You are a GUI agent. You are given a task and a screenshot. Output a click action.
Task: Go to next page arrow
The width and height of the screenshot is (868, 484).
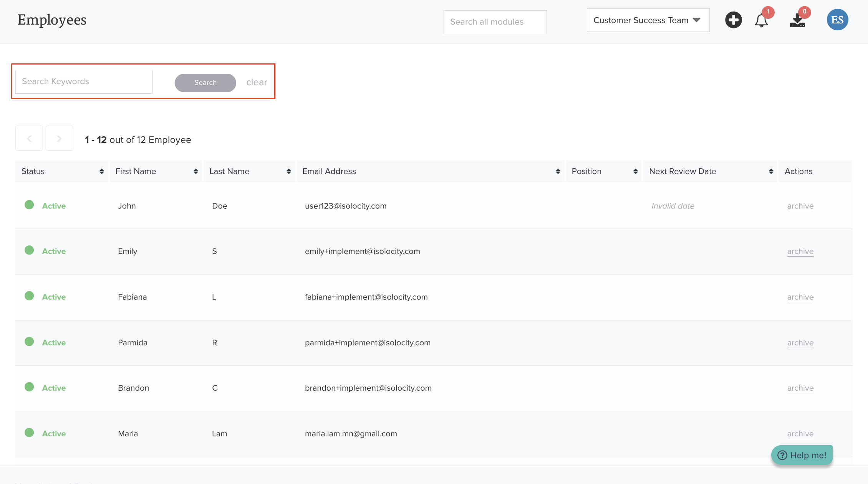(59, 138)
